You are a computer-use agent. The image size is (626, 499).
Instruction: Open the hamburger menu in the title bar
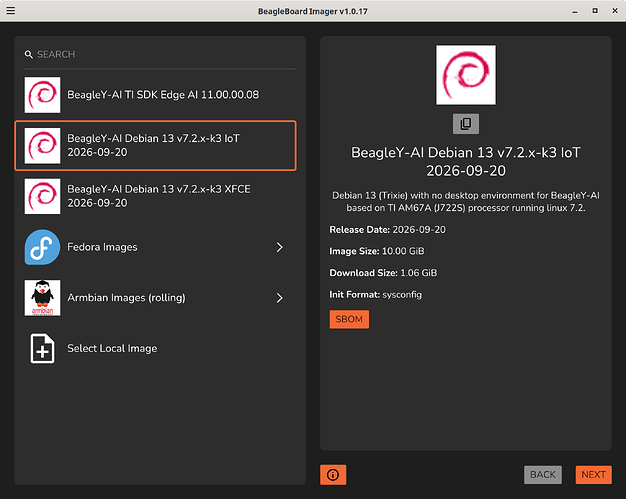(11, 10)
